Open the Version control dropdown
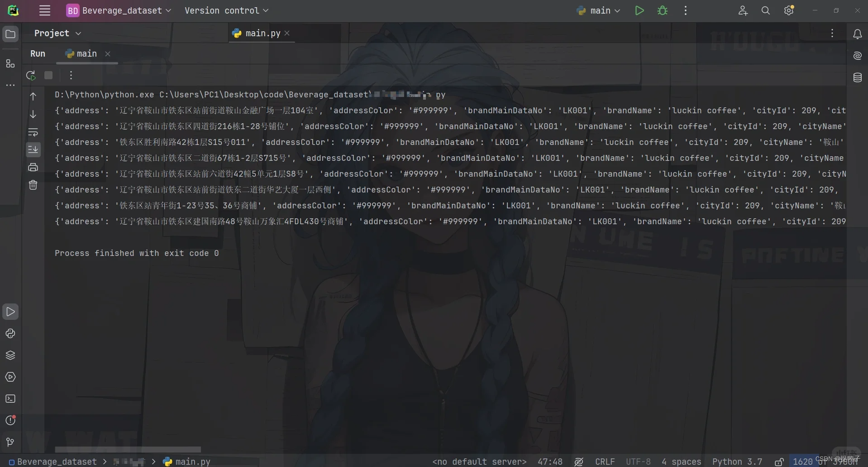868x467 pixels. [226, 10]
